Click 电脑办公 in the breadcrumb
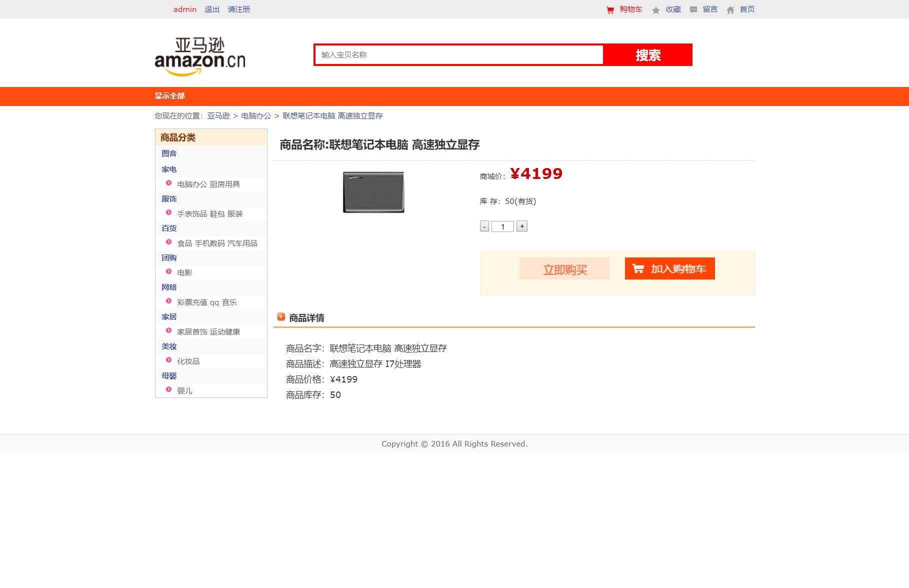Screen dimensions: 909x588 [x=256, y=116]
